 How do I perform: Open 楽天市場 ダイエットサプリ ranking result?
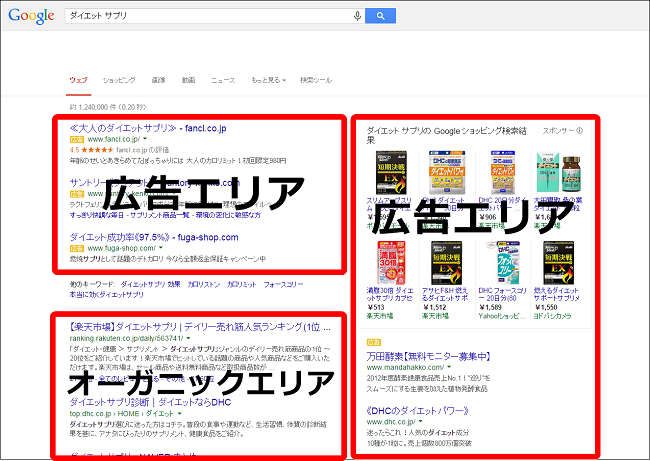[200, 327]
